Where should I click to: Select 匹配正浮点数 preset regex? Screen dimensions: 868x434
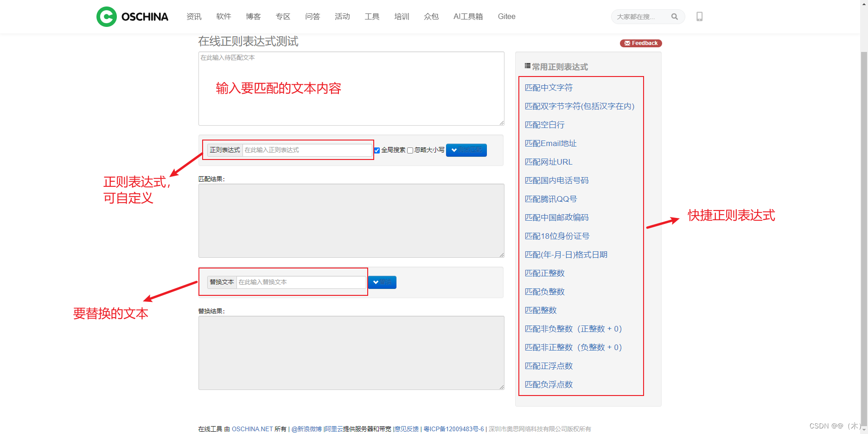(x=549, y=366)
